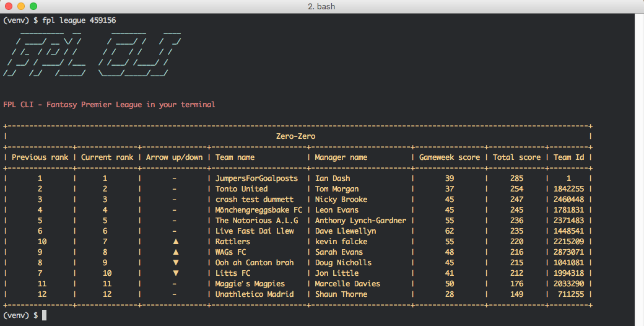Select the 'Zero-Zero' league name heading
Viewport: 644px width, 326px height.
(296, 136)
